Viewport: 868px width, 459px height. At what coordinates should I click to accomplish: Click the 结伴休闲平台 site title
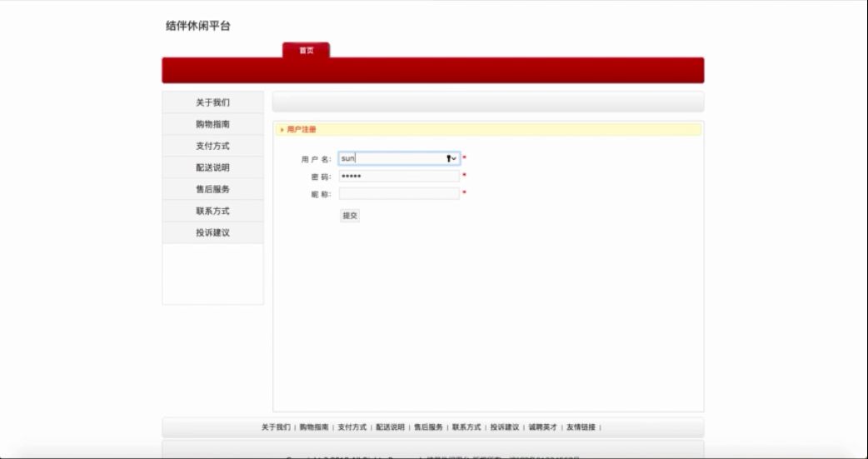pyautogui.click(x=197, y=26)
